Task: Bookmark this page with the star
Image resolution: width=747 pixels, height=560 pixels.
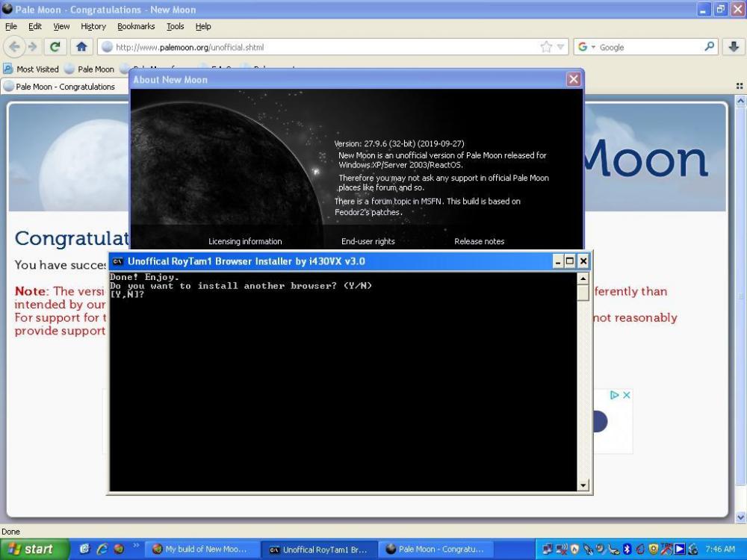Action: [x=546, y=47]
